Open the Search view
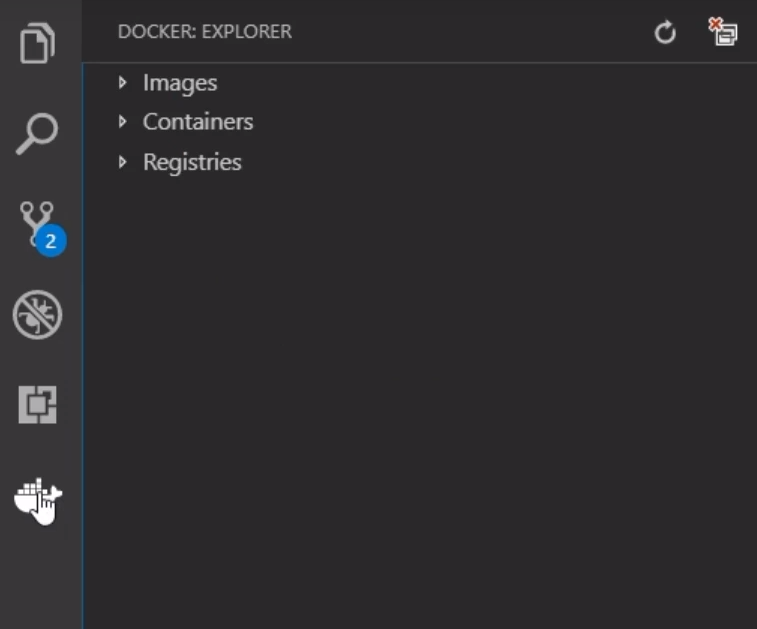 point(37,134)
